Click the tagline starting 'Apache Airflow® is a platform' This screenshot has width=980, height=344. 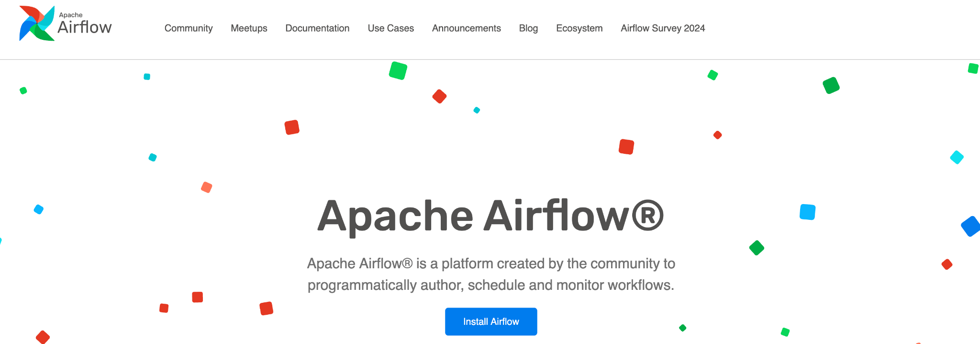(x=491, y=274)
